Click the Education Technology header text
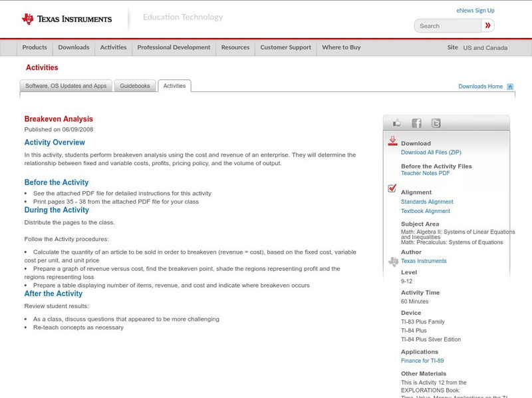 [183, 17]
